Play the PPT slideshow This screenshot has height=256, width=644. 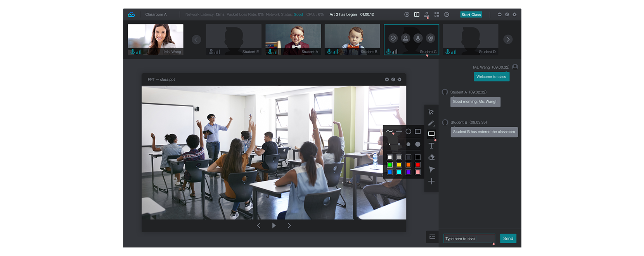(274, 225)
